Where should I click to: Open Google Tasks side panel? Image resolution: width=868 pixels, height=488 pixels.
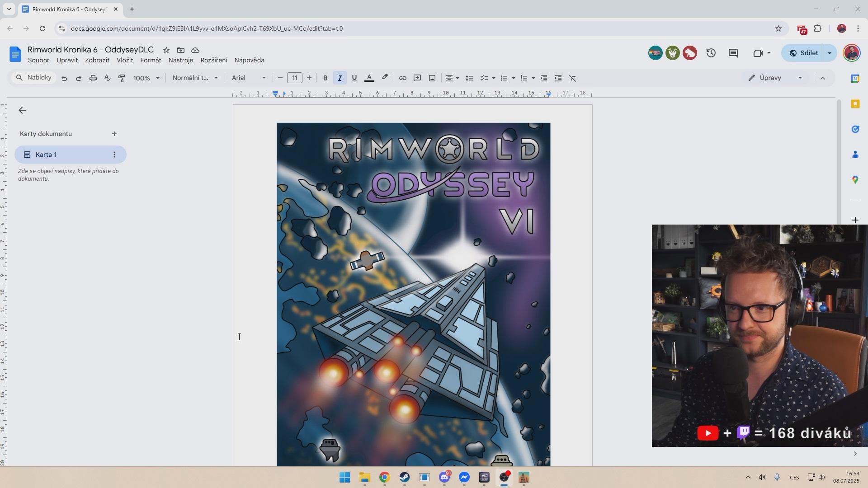pyautogui.click(x=855, y=129)
